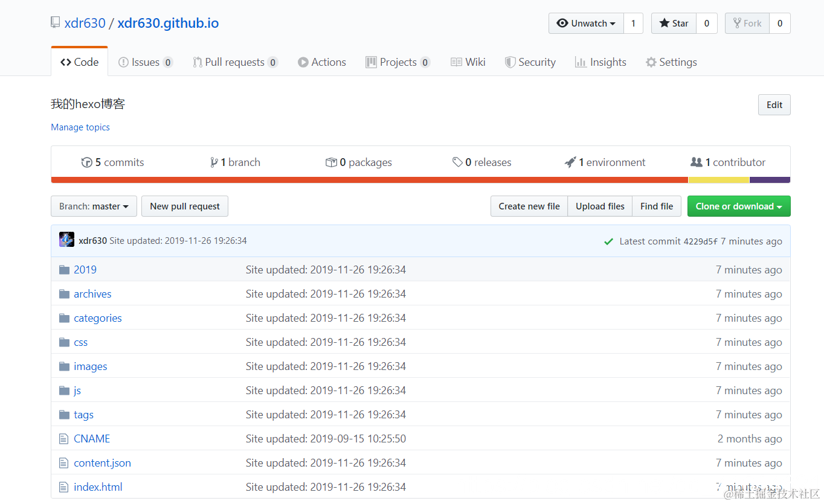Open the images folder link
Image resolution: width=824 pixels, height=504 pixels.
click(91, 366)
